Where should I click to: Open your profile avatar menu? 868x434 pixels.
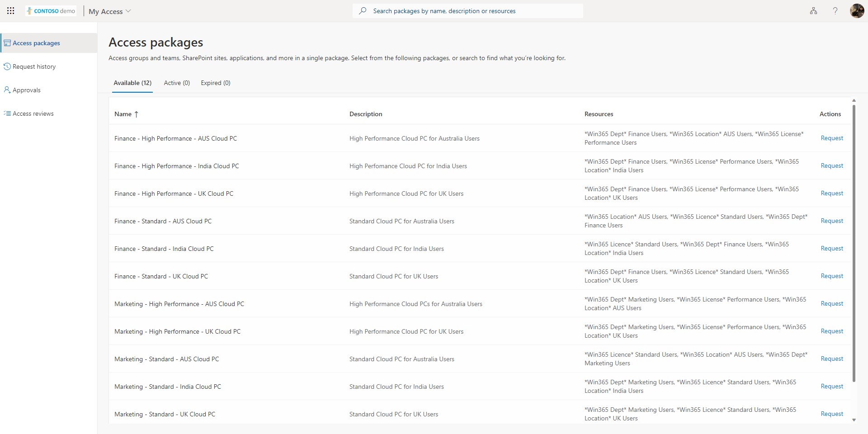[857, 11]
